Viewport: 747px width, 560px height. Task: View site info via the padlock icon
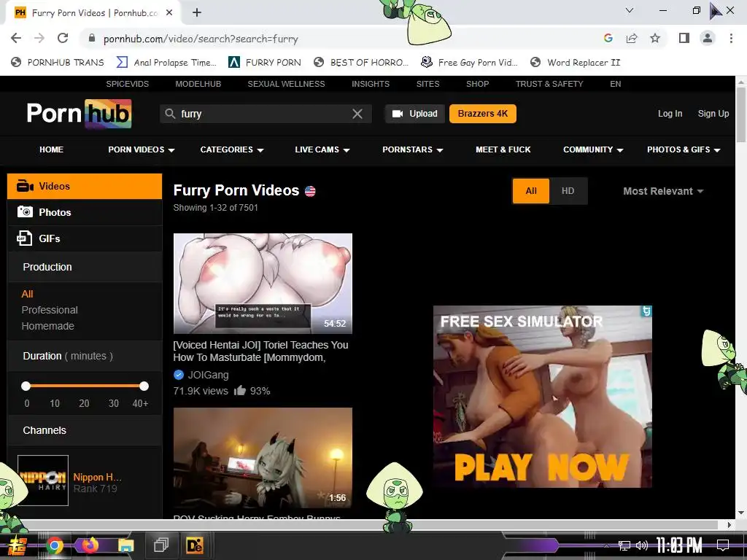[91, 38]
